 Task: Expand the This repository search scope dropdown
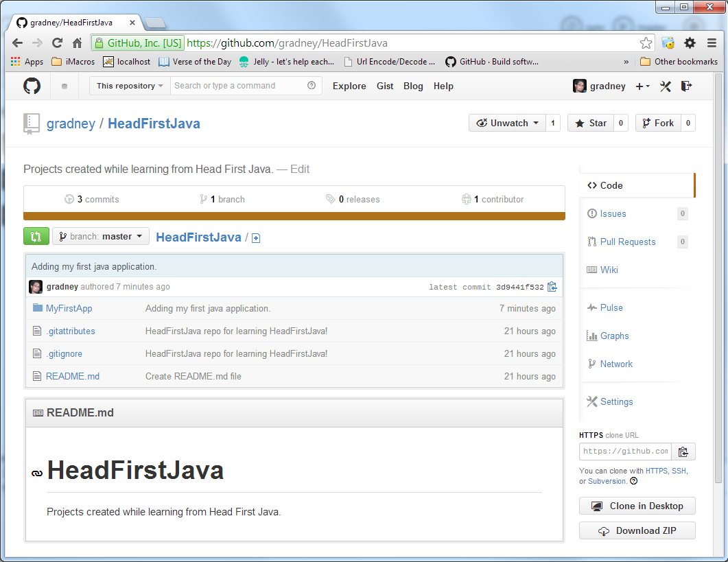click(x=129, y=86)
